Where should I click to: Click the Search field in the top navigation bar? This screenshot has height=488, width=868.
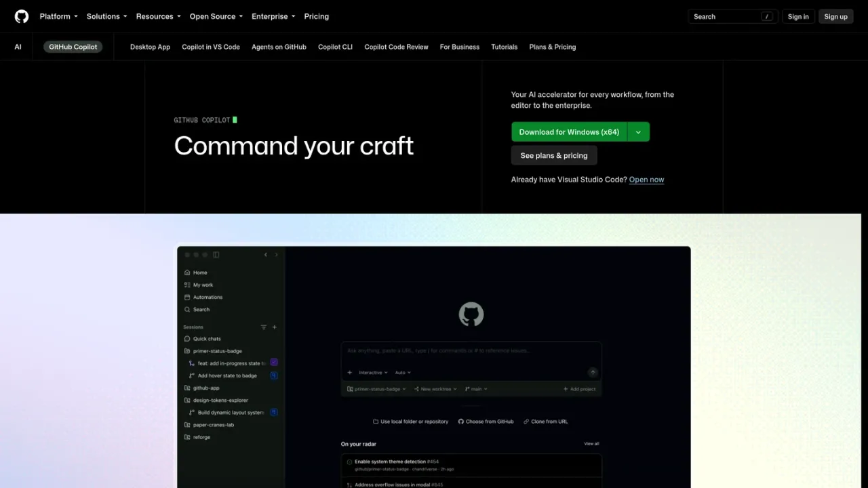point(732,16)
